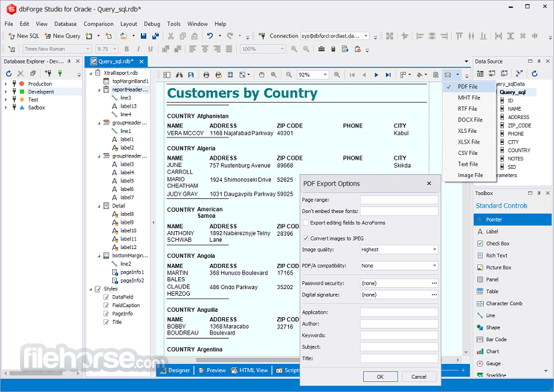This screenshot has width=554, height=392.
Task: Select the ZIP_CODE field in Data Source
Action: coord(519,126)
